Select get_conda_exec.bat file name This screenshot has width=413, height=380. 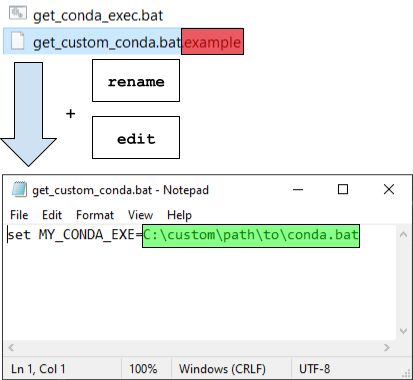coord(98,16)
